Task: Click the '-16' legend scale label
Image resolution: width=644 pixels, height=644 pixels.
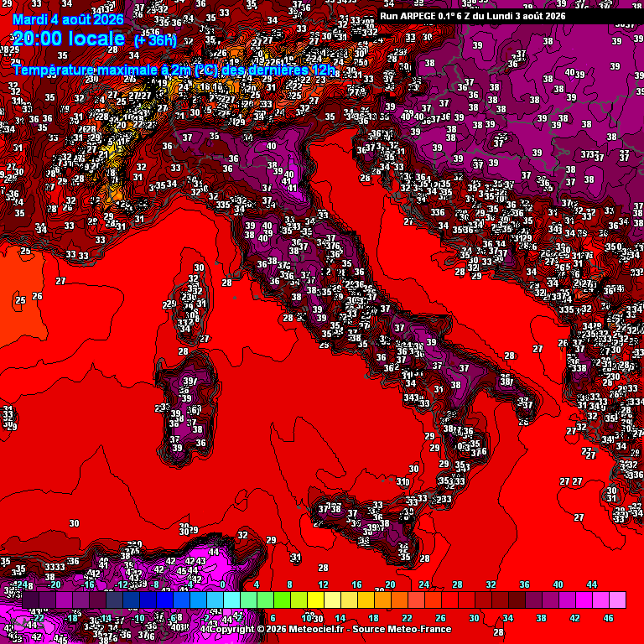Action: pyautogui.click(x=88, y=584)
